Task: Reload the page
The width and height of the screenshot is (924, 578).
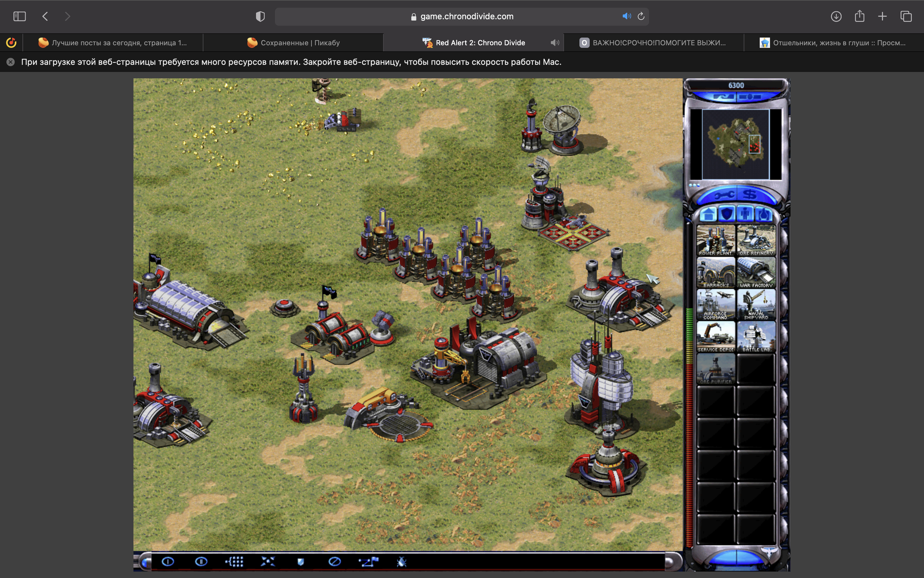Action: 641,16
